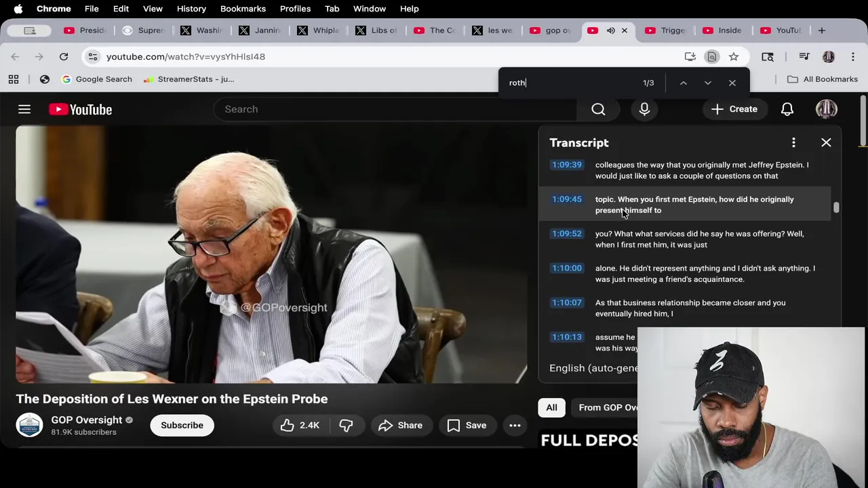Save the video to a playlist
This screenshot has width=868, height=488.
pos(467,426)
